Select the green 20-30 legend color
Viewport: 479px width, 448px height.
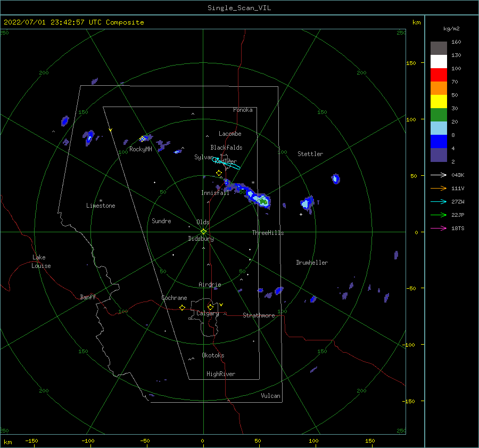pyautogui.click(x=439, y=115)
